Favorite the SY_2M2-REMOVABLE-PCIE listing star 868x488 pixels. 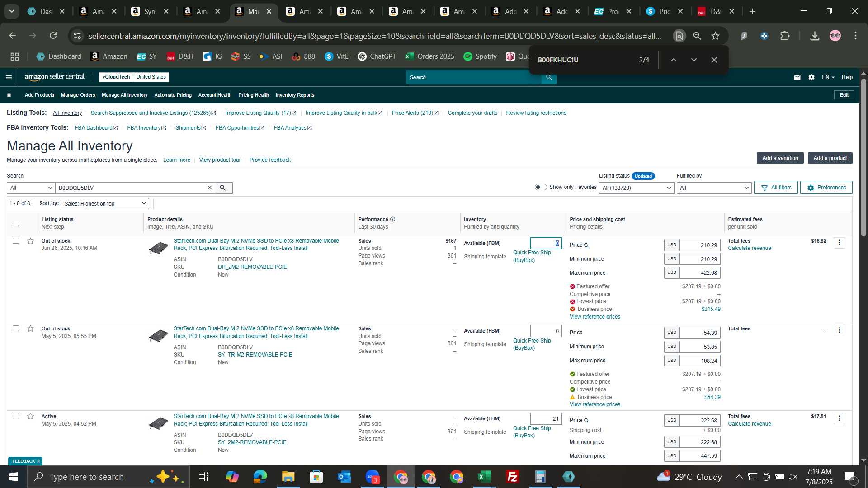[30, 416]
